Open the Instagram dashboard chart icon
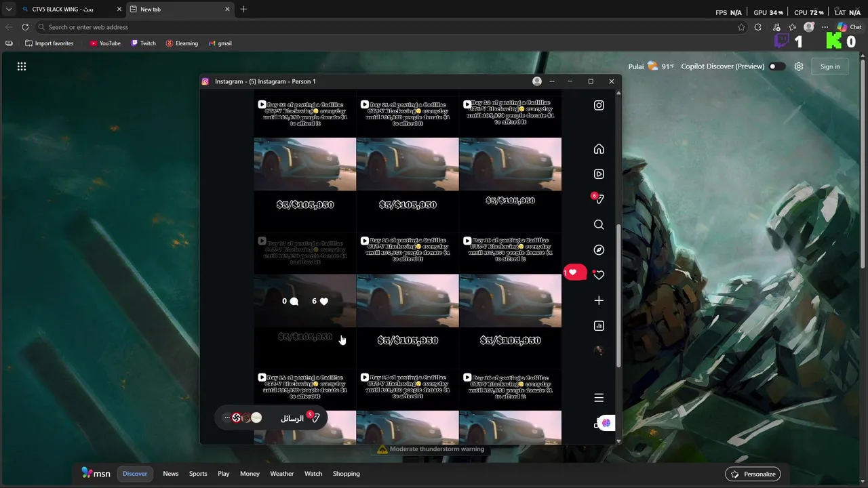 599,326
